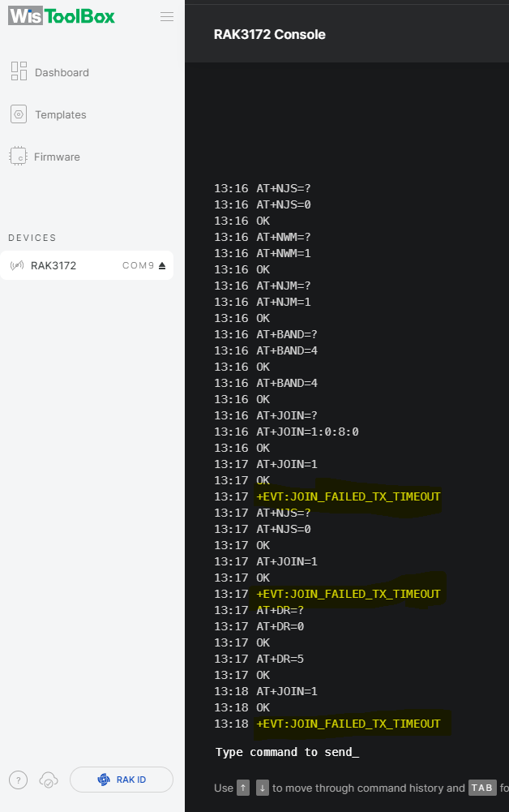This screenshot has height=812, width=509.
Task: Open the Firmware section label
Action: point(57,157)
